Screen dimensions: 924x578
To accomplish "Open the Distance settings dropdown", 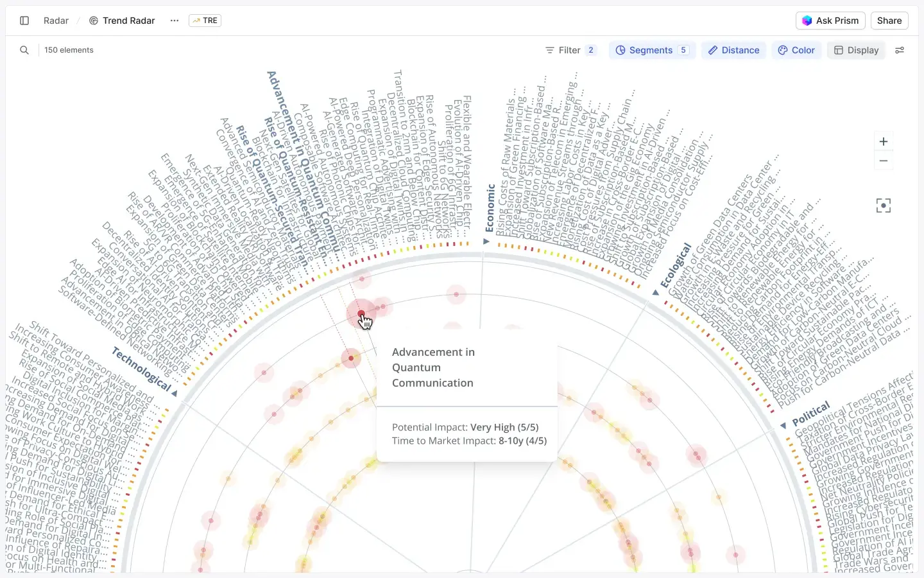I will (733, 50).
